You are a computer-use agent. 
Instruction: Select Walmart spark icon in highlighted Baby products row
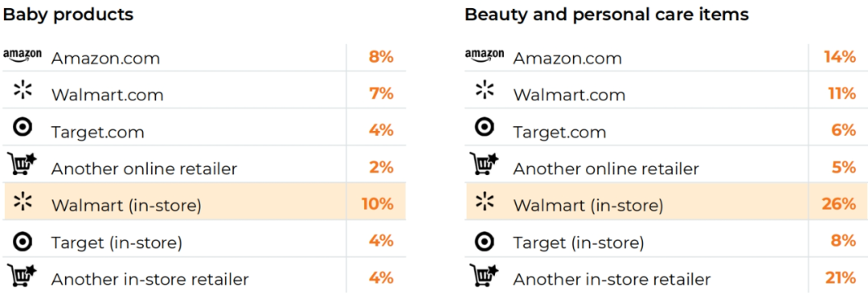[23, 201]
